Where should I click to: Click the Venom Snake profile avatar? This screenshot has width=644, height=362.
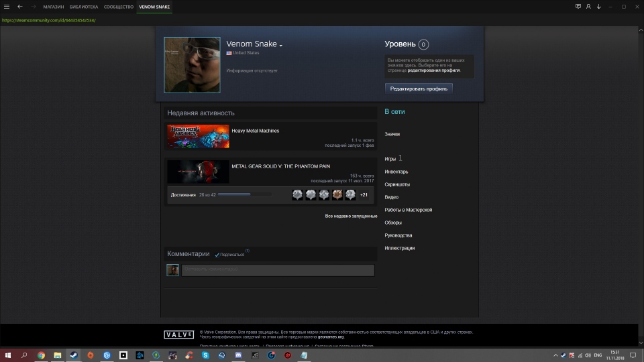tap(193, 65)
